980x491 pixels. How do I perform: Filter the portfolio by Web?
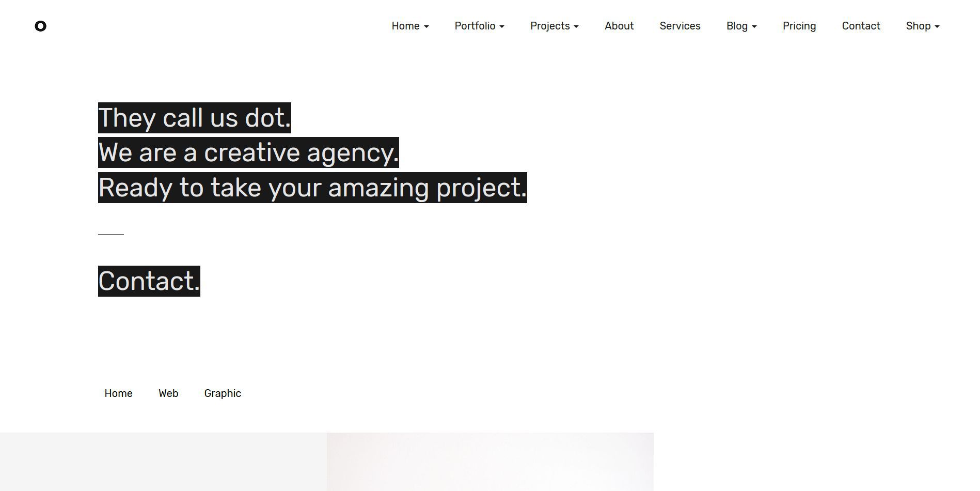pos(168,393)
